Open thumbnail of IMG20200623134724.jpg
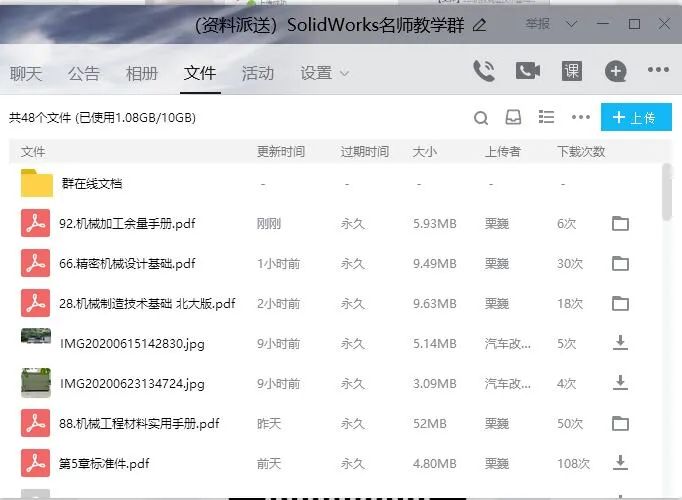 pos(36,383)
